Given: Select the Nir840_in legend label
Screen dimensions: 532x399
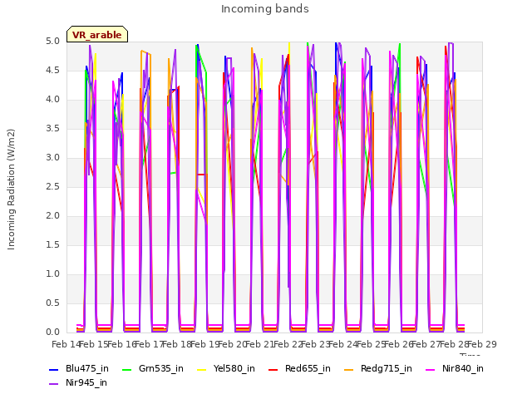Looking at the screenshot, I should [x=463, y=369].
